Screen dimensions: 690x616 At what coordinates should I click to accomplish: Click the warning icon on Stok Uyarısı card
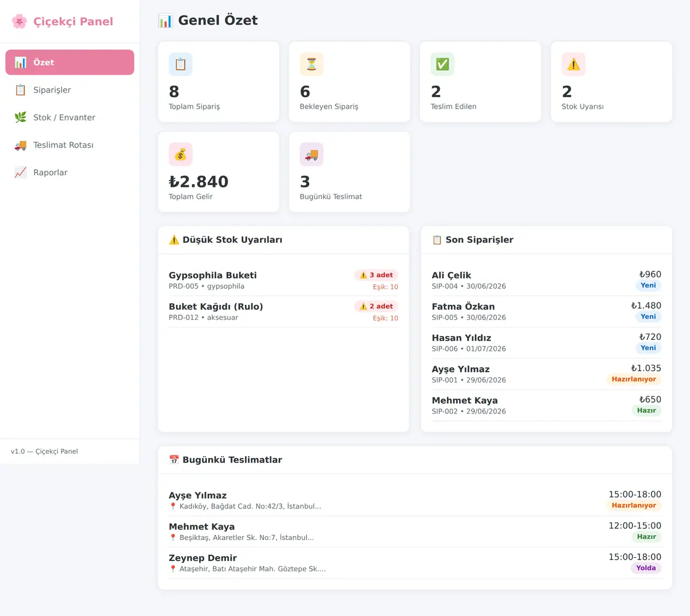coord(573,64)
